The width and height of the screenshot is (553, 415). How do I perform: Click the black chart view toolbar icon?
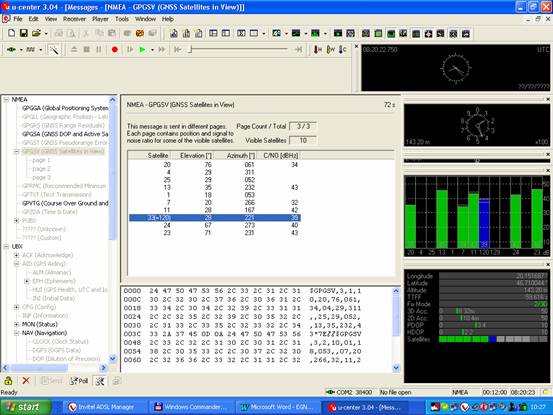(x=296, y=33)
